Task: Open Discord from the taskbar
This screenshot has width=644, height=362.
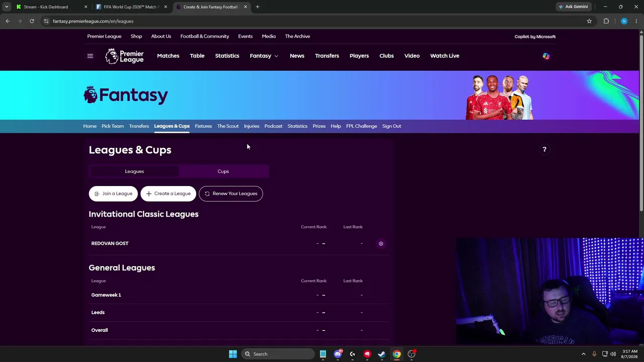Action: click(x=338, y=354)
